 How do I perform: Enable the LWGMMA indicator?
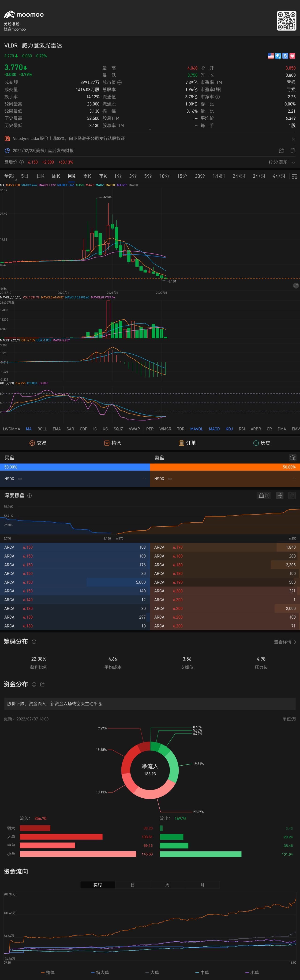11,429
